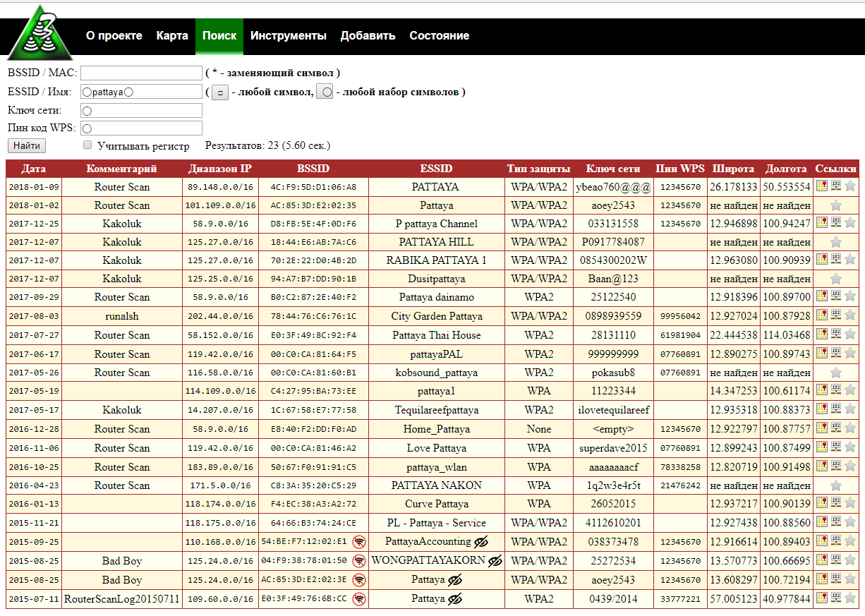Enable the 'Учитывать регистр' checkbox

point(87,145)
